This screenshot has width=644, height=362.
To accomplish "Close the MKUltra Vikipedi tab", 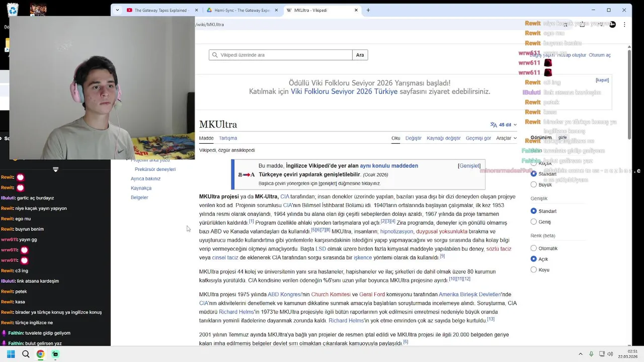I will 356,10.
